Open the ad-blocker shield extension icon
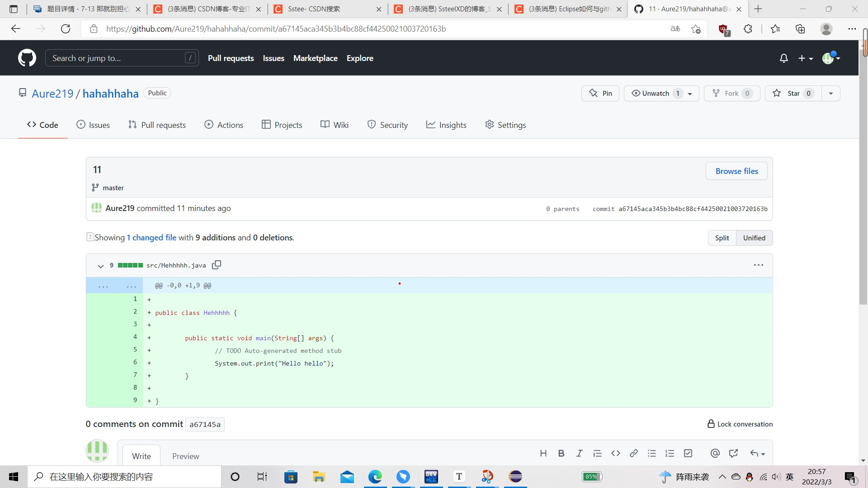 724,29
